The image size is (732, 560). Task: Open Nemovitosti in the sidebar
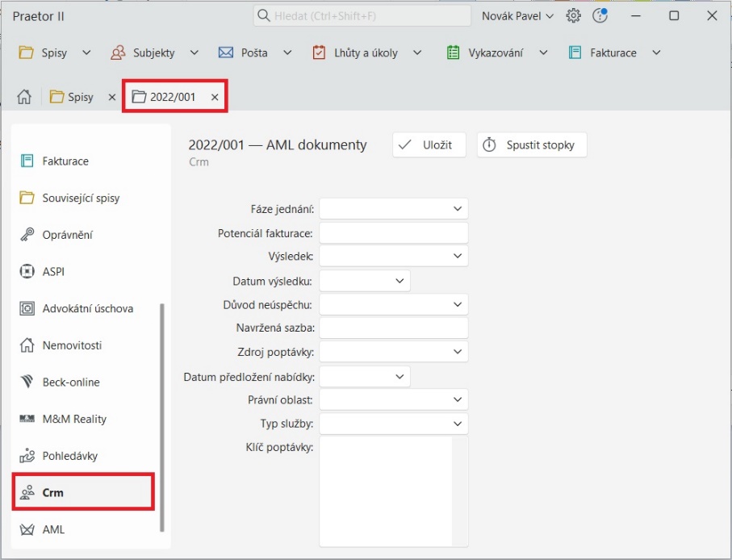(72, 345)
